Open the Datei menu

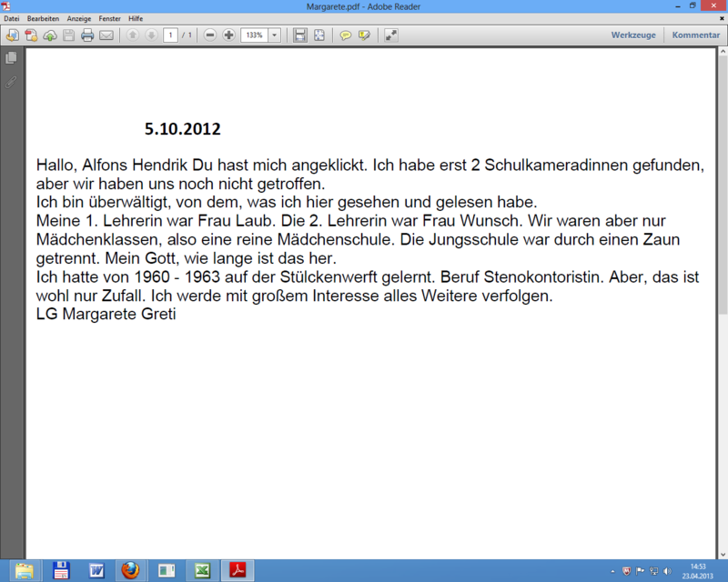click(12, 18)
